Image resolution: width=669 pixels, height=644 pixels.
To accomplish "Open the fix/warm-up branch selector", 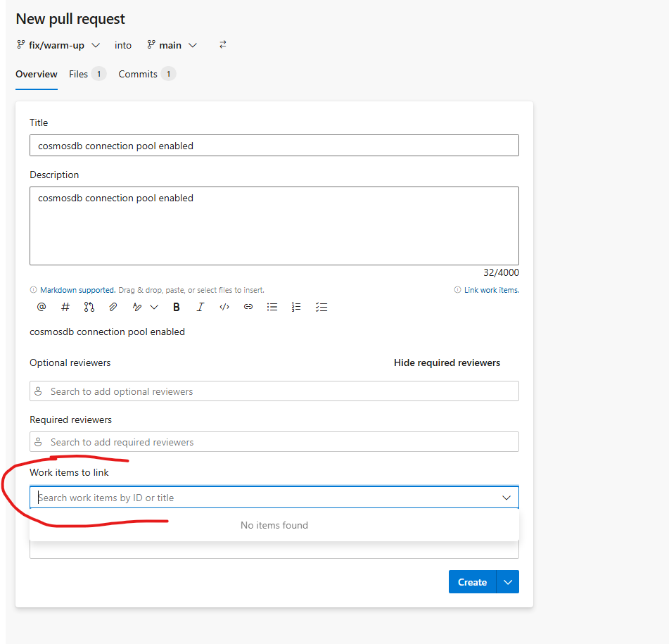I will [56, 44].
